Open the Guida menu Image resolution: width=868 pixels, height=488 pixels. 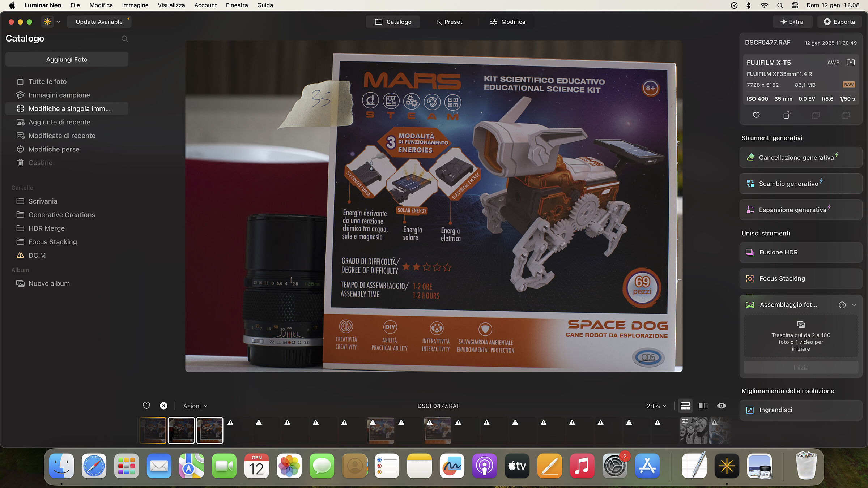pos(265,5)
